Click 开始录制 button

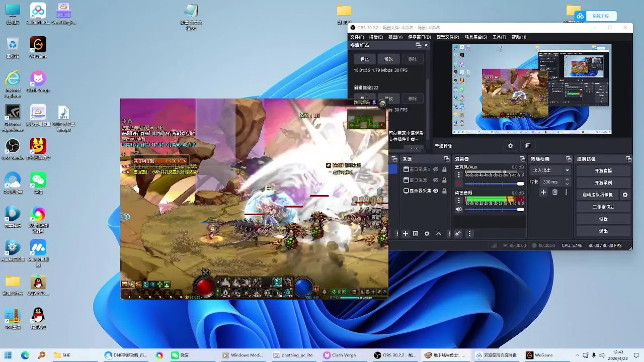pyautogui.click(x=603, y=183)
